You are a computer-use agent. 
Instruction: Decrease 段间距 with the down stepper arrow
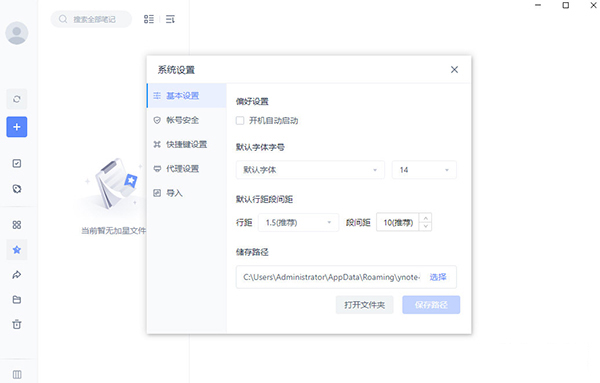point(426,227)
